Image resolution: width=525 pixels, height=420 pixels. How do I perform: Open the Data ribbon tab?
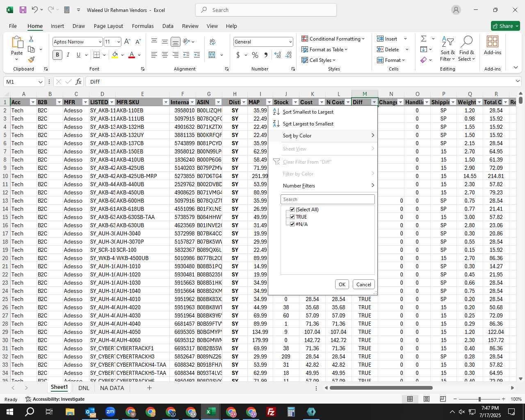(x=168, y=26)
